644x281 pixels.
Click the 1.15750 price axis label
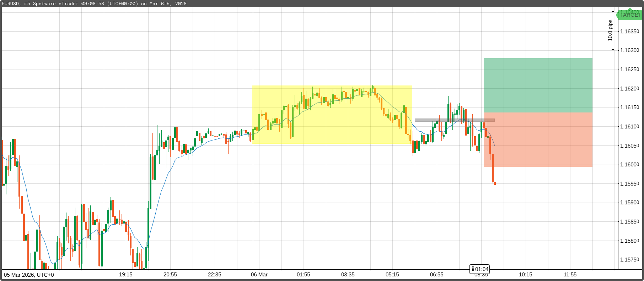(x=629, y=260)
